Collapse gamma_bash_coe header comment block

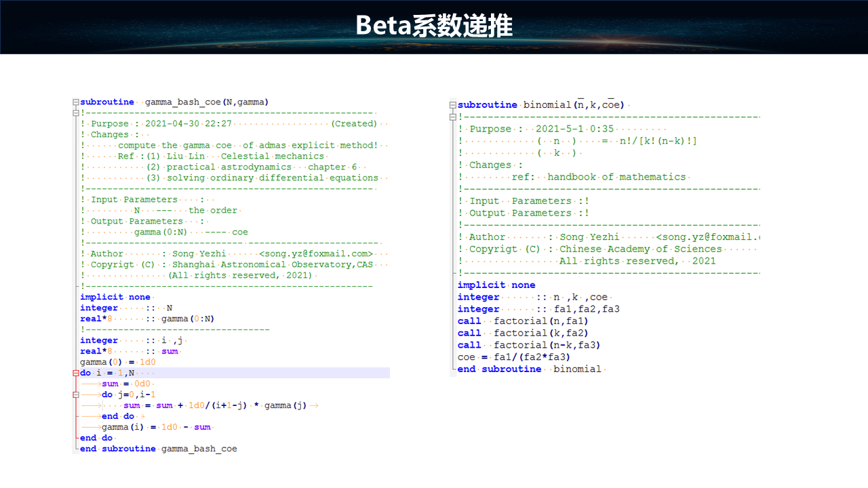[x=76, y=113]
